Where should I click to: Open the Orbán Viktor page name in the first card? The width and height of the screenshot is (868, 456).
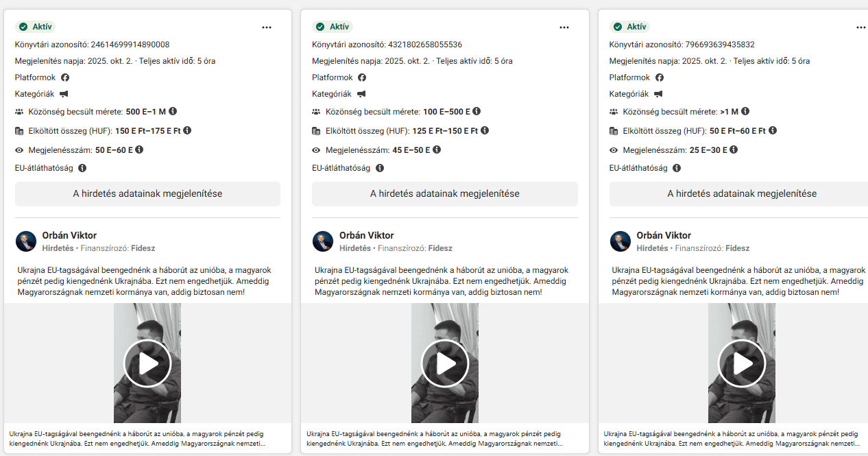(x=69, y=235)
